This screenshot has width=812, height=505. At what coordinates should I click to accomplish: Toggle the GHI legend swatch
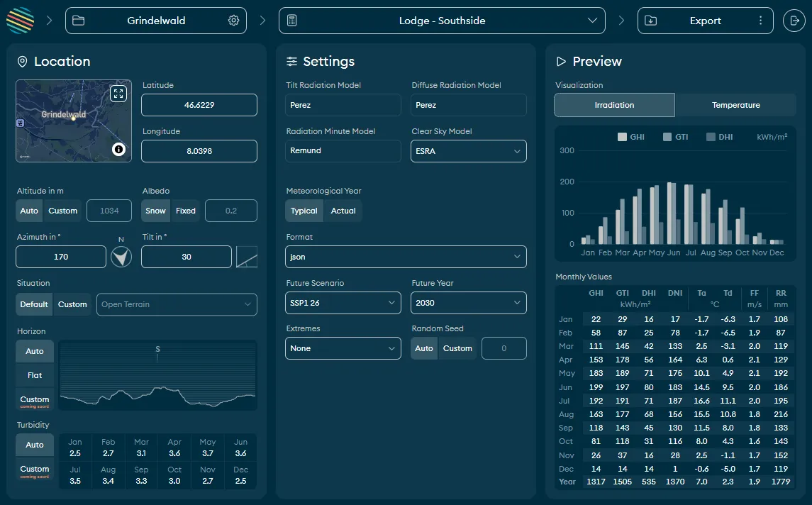pos(622,137)
